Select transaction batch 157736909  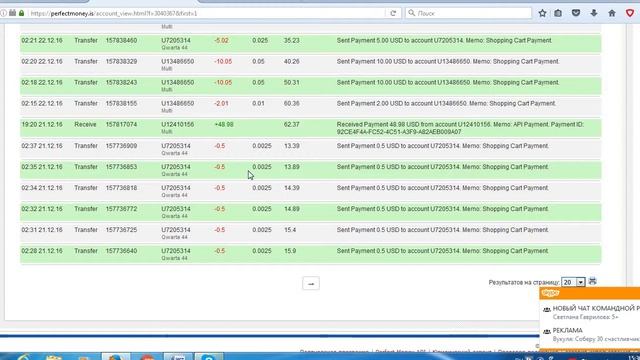tap(121, 146)
